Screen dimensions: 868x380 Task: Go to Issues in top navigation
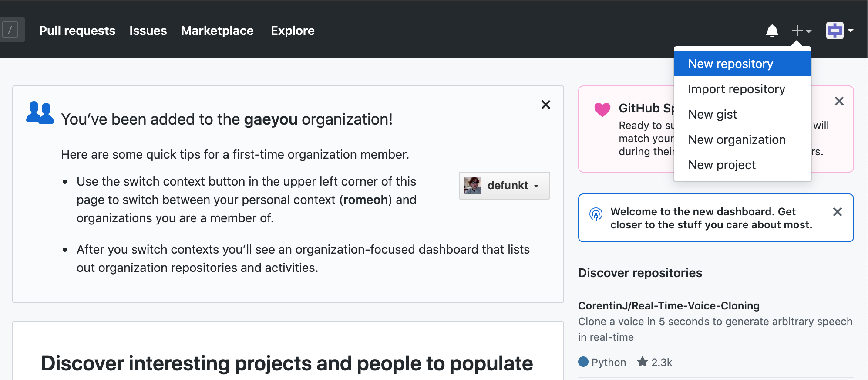pyautogui.click(x=148, y=31)
